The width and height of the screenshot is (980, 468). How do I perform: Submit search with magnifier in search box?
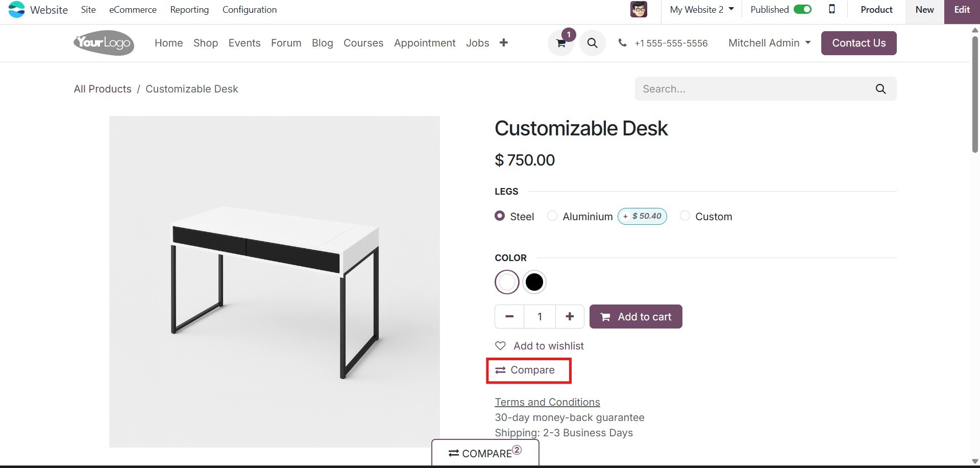880,89
